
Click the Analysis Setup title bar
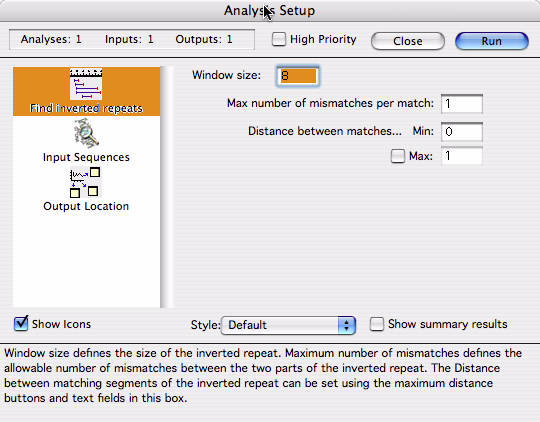coord(270,11)
